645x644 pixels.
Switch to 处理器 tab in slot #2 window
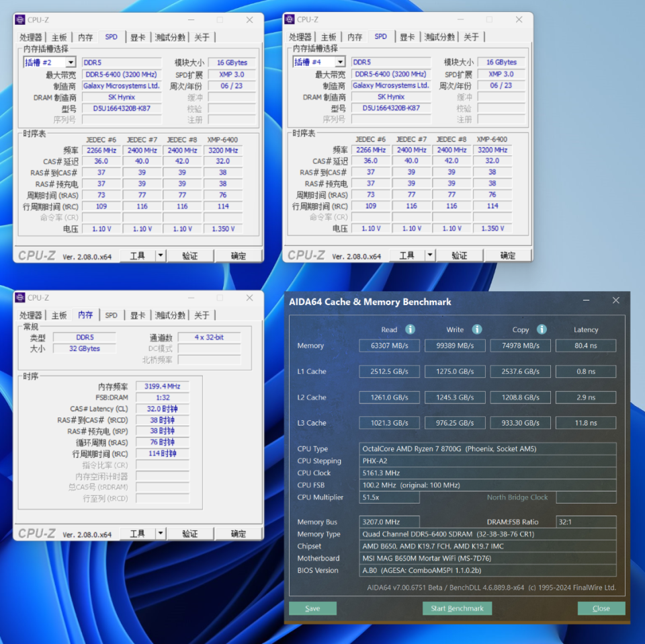coord(31,38)
